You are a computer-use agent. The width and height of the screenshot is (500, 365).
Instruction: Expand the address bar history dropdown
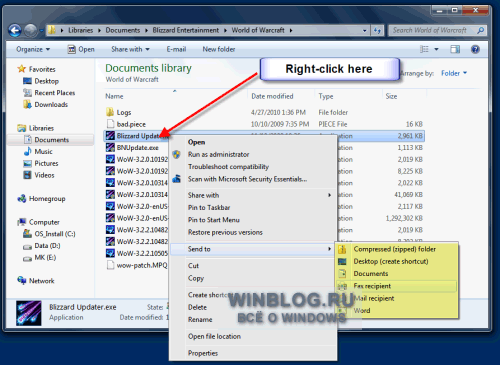365,31
